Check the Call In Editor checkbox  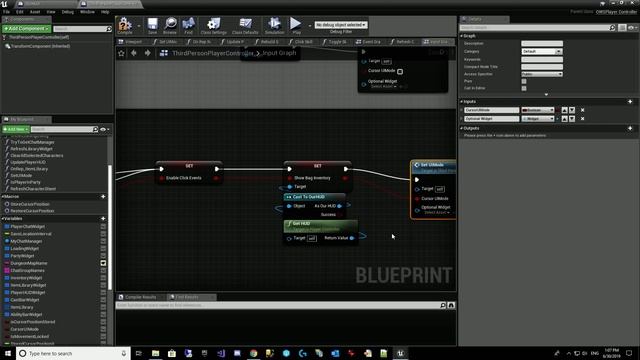(x=524, y=88)
